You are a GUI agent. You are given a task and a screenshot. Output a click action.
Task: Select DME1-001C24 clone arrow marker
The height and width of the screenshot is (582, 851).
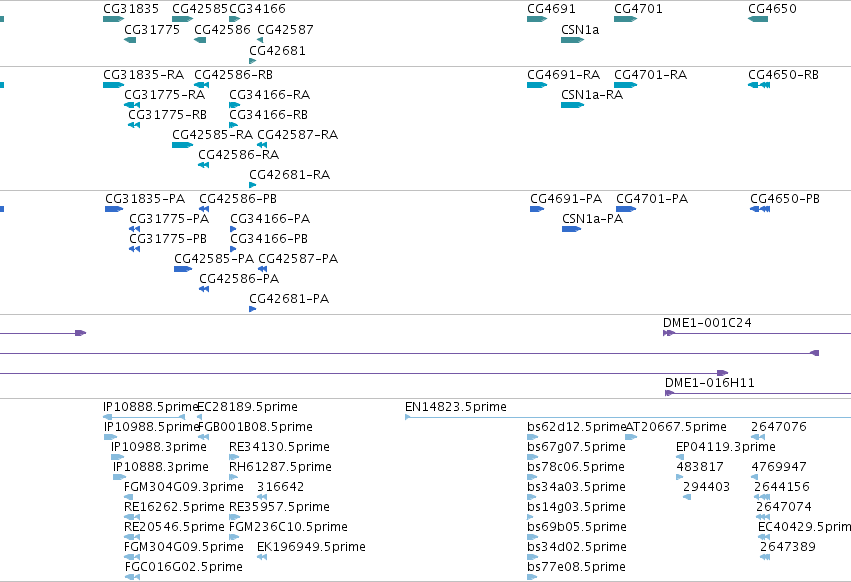click(669, 333)
